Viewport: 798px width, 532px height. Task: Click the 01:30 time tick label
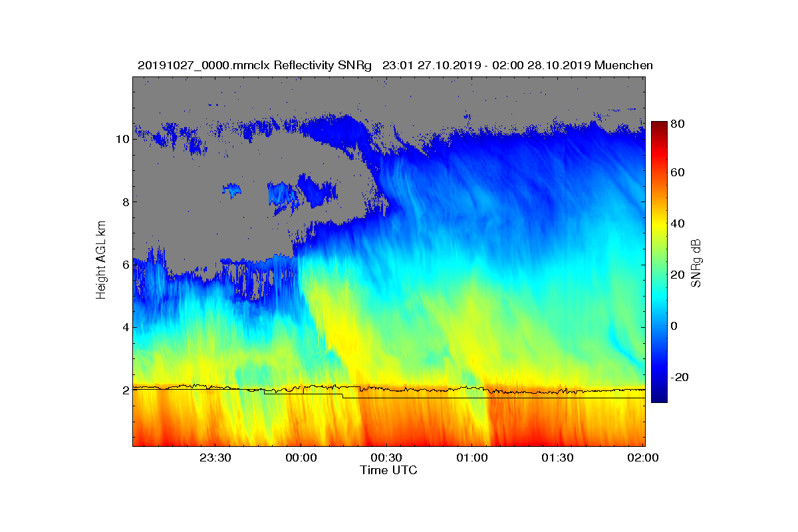pyautogui.click(x=558, y=458)
